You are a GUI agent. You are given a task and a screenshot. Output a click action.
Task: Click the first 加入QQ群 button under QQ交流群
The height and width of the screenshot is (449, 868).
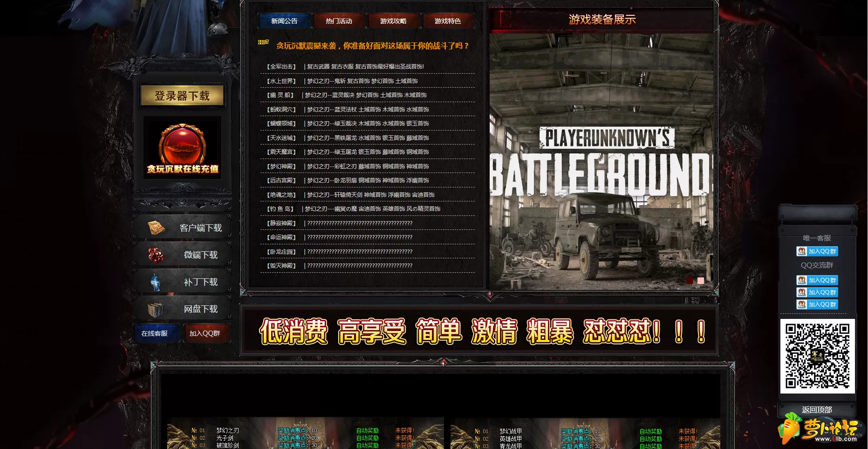pyautogui.click(x=817, y=280)
